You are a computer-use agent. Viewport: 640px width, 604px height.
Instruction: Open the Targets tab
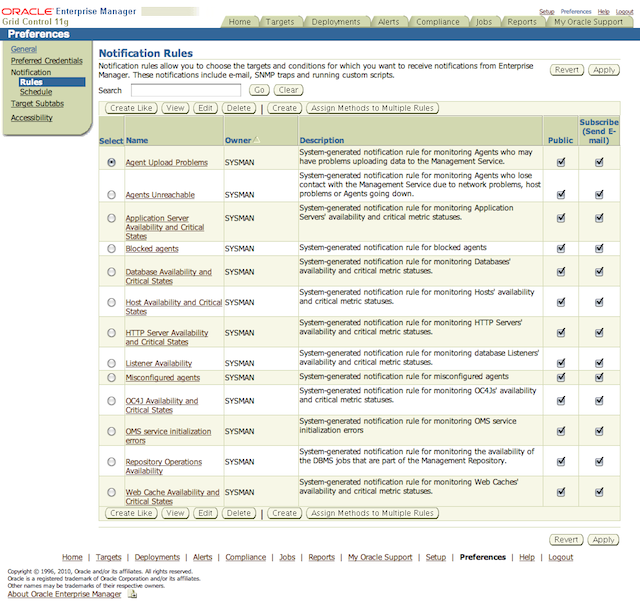[x=281, y=21]
